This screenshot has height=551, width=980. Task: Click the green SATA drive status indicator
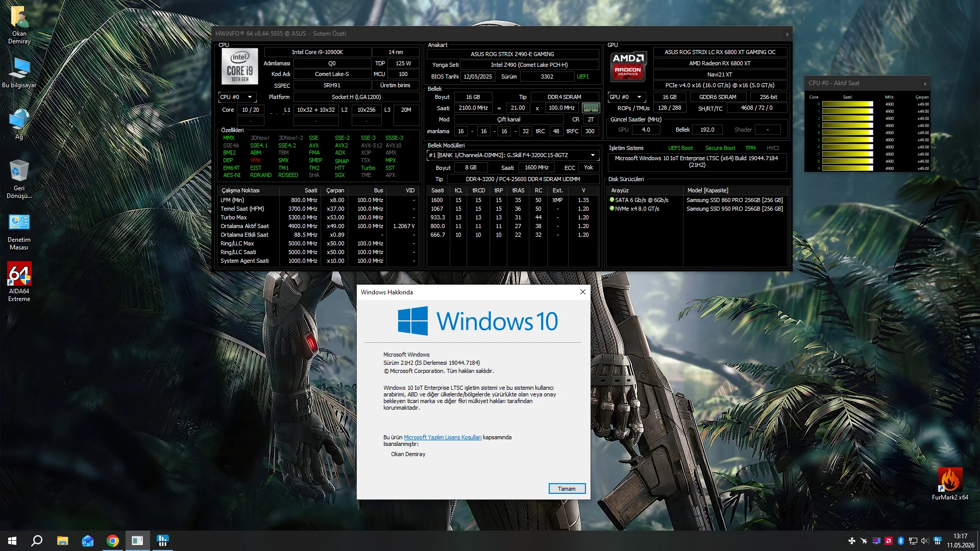611,199
